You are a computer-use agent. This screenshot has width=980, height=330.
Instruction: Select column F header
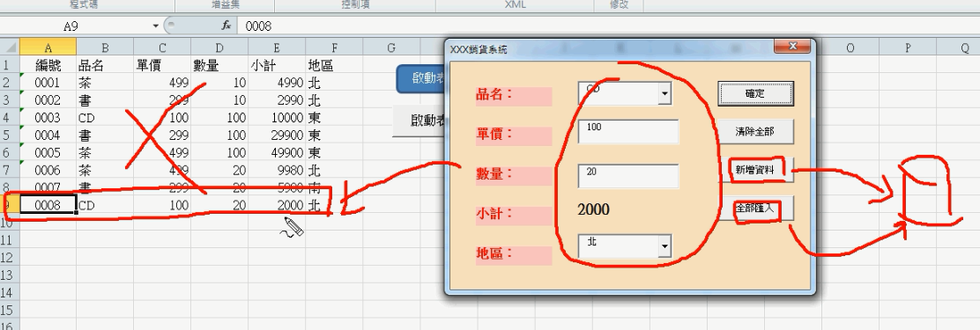pos(334,48)
